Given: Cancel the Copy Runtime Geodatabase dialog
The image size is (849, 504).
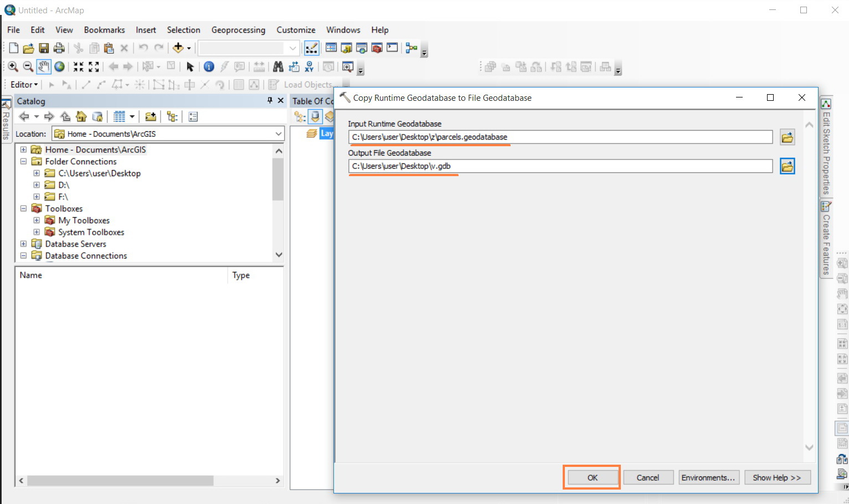Looking at the screenshot, I should [648, 477].
